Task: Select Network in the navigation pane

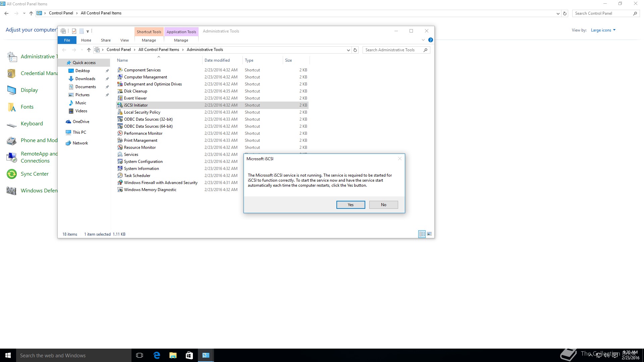Action: (x=80, y=143)
